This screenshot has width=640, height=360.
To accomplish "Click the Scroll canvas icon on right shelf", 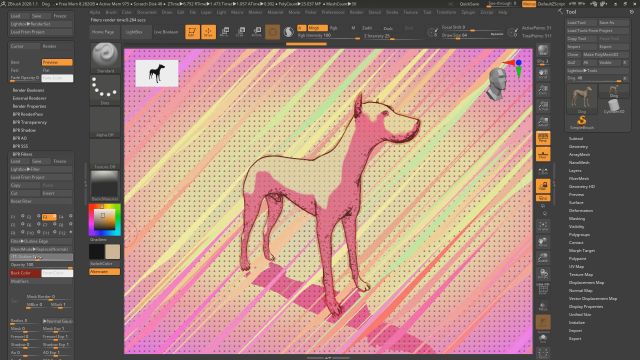I will [543, 74].
